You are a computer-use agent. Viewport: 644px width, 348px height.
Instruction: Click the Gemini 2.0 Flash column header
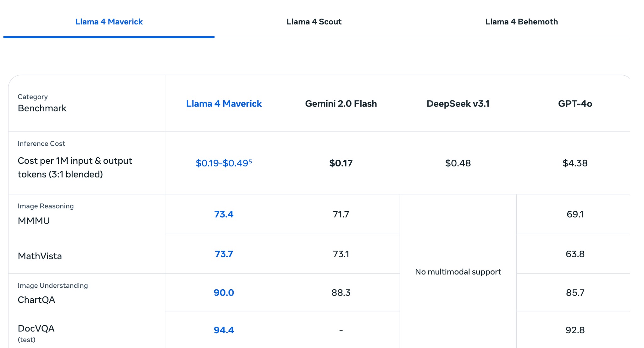click(341, 104)
